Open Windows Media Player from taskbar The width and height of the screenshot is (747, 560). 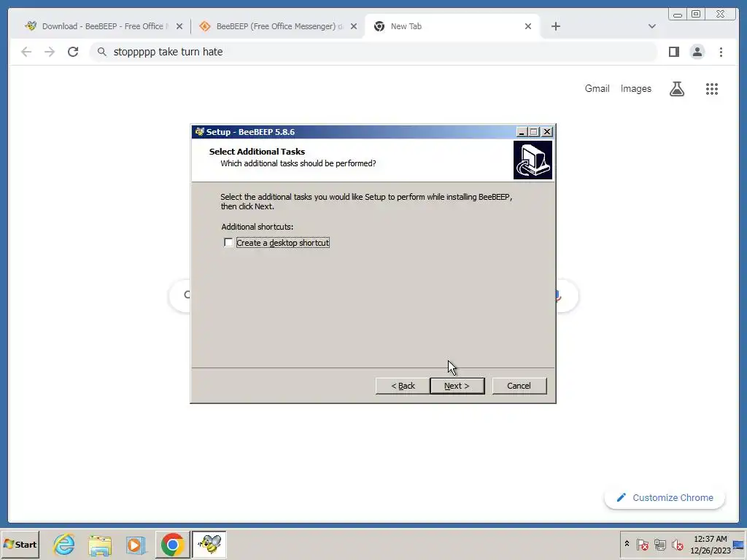136,544
